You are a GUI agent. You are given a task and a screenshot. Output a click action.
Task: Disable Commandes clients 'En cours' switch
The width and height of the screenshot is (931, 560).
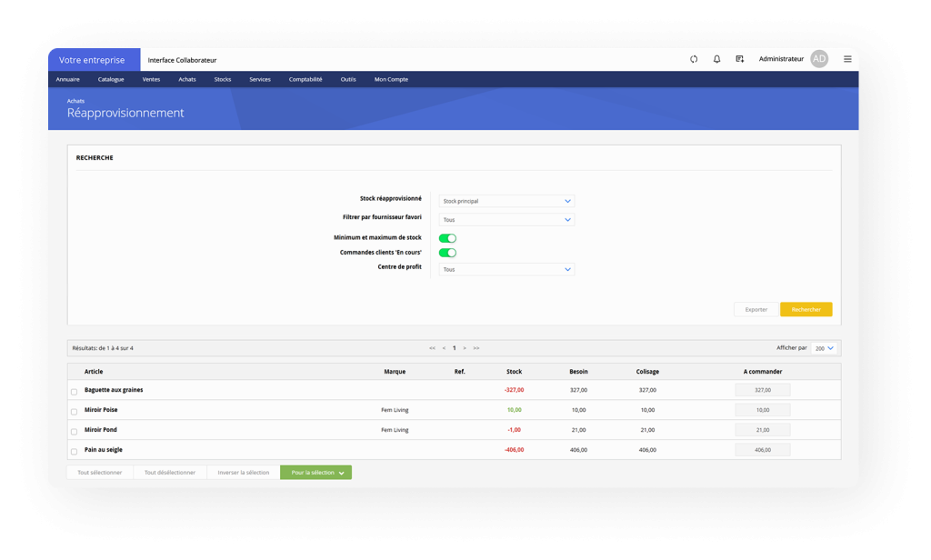click(x=447, y=253)
